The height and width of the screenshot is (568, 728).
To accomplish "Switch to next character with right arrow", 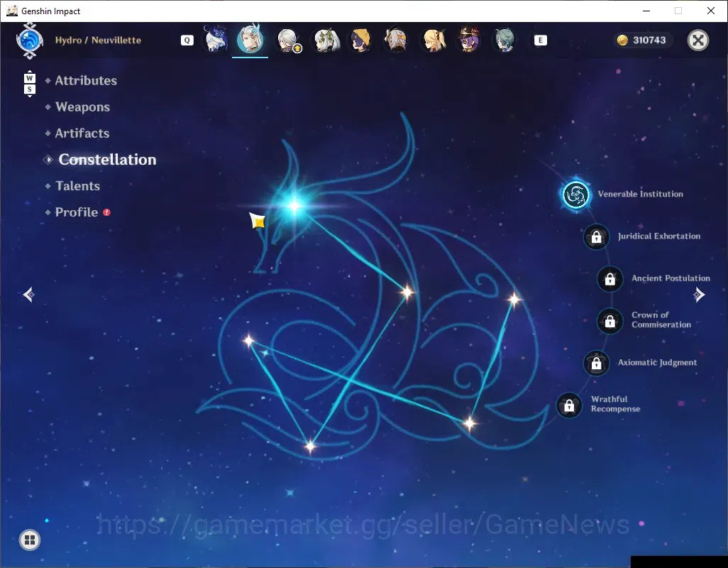I will pyautogui.click(x=699, y=295).
